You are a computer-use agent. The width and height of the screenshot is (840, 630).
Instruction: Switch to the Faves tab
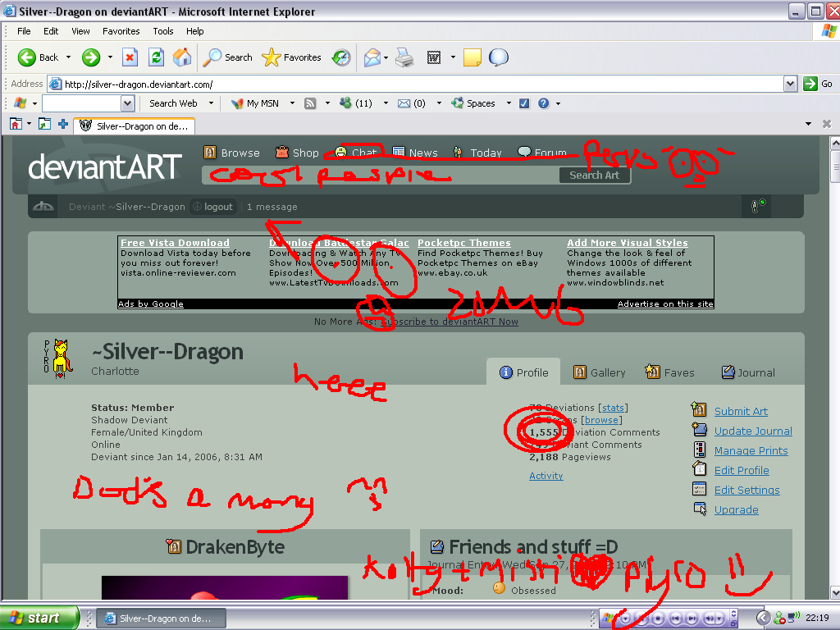click(x=669, y=372)
